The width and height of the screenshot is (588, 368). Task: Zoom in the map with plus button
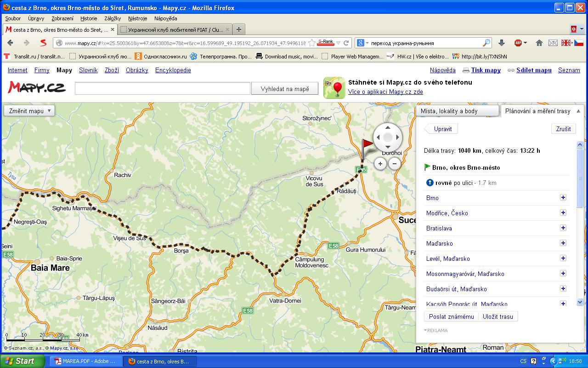[380, 163]
